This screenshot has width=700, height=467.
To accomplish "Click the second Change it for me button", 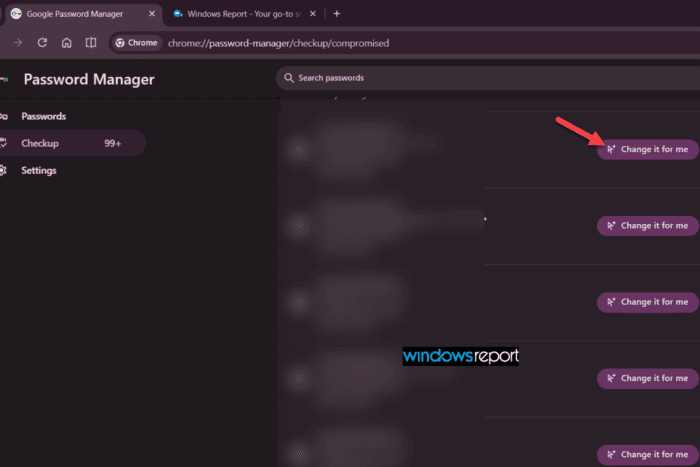I will coord(648,226).
